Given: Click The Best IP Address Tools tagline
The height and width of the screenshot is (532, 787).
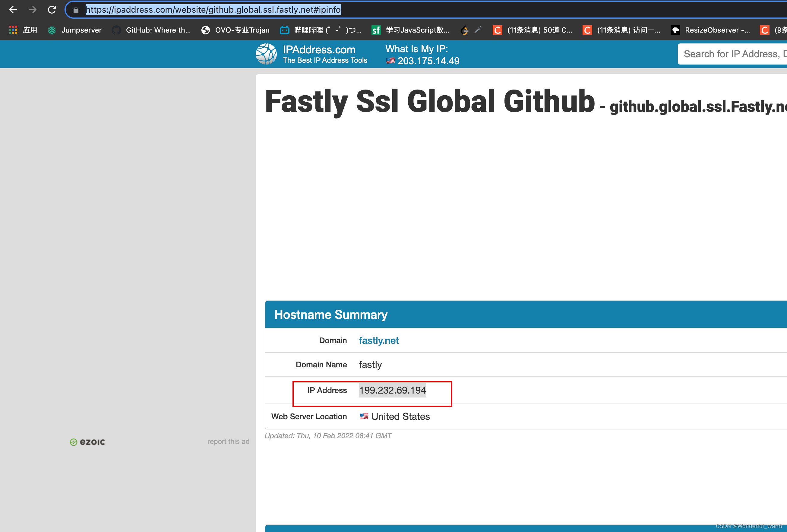Looking at the screenshot, I should point(325,60).
